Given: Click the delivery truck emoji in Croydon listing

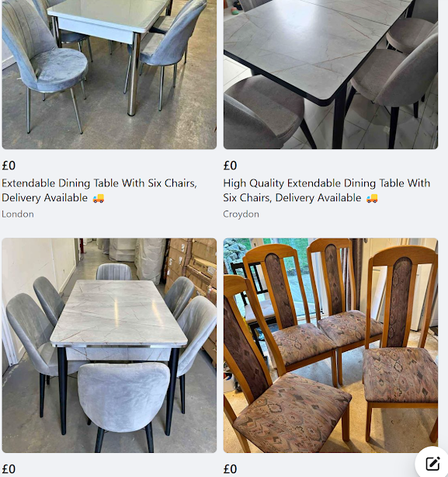Looking at the screenshot, I should [x=372, y=198].
